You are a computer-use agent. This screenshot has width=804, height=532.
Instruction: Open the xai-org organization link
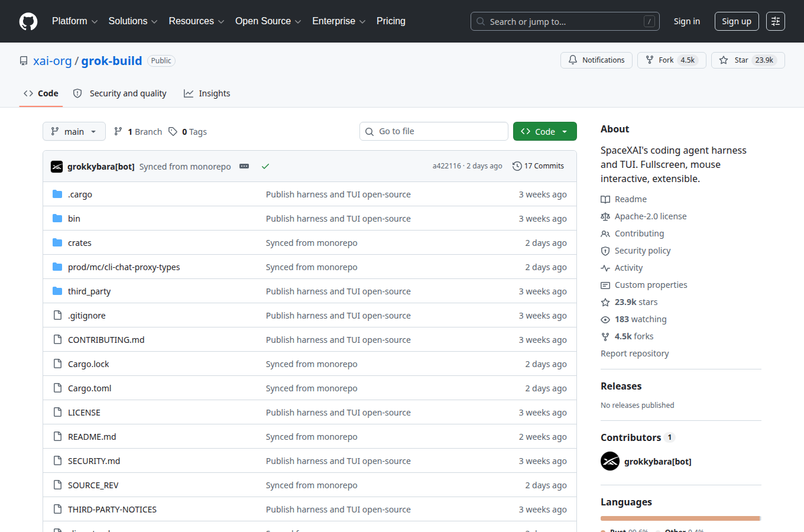[x=52, y=61]
